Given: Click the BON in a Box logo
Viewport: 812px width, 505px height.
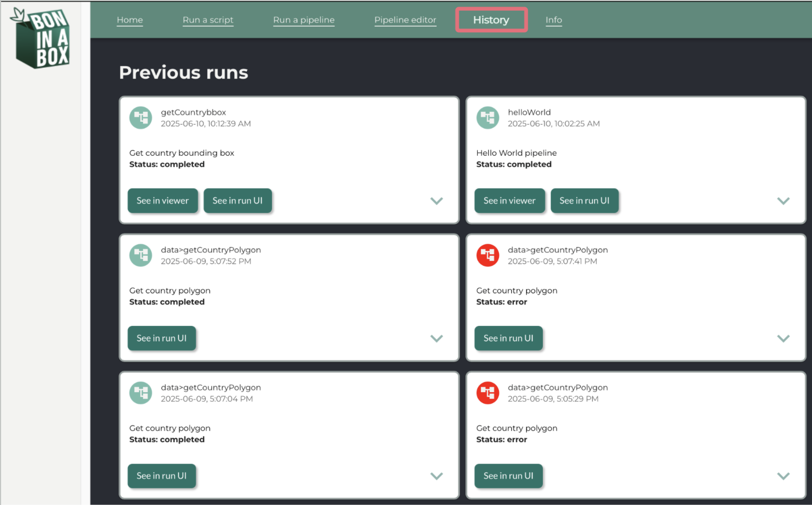Looking at the screenshot, I should click(x=42, y=38).
